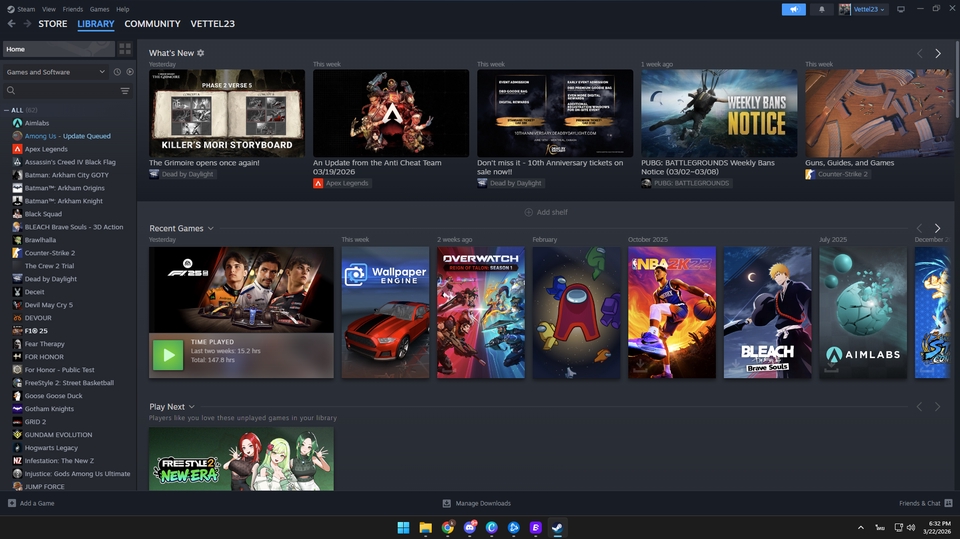Toggle the ready to play filter
The width and height of the screenshot is (960, 539).
130,72
